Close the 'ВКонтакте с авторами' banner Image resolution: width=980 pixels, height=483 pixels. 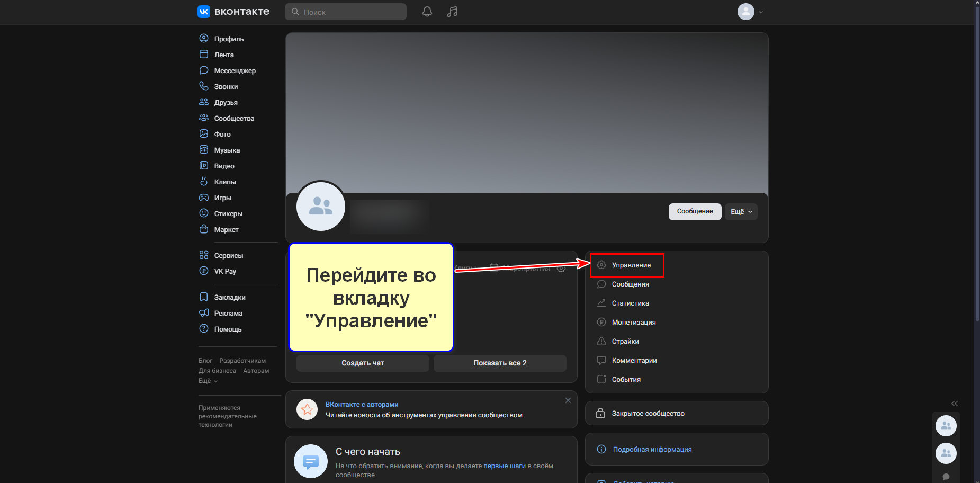point(568,400)
